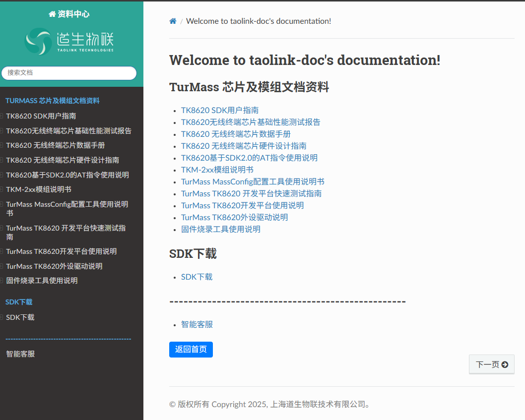The height and width of the screenshot is (420, 525).
Task: Open TK8620基于SDK2.0的AT指令使用说明 in the sidebar
Action: pos(67,175)
